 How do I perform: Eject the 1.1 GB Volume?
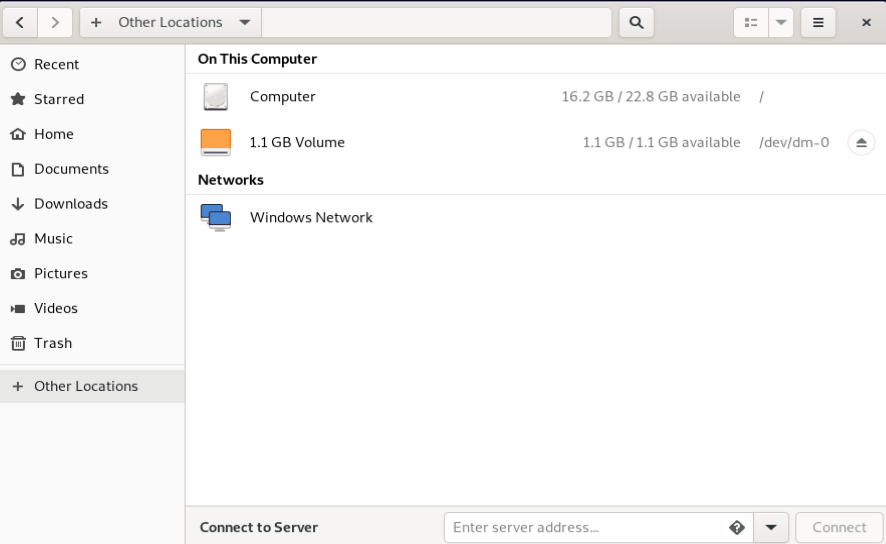click(x=861, y=142)
